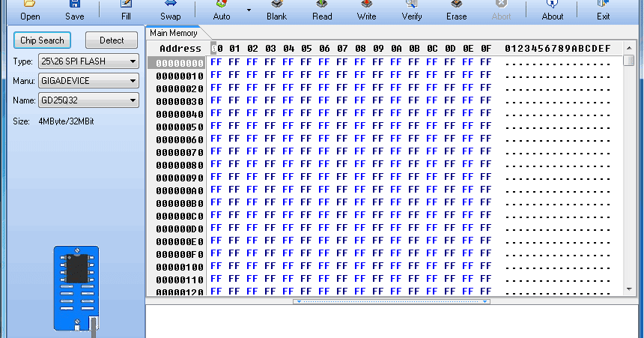
Task: Save the buffer using the Save icon
Action: [74, 10]
